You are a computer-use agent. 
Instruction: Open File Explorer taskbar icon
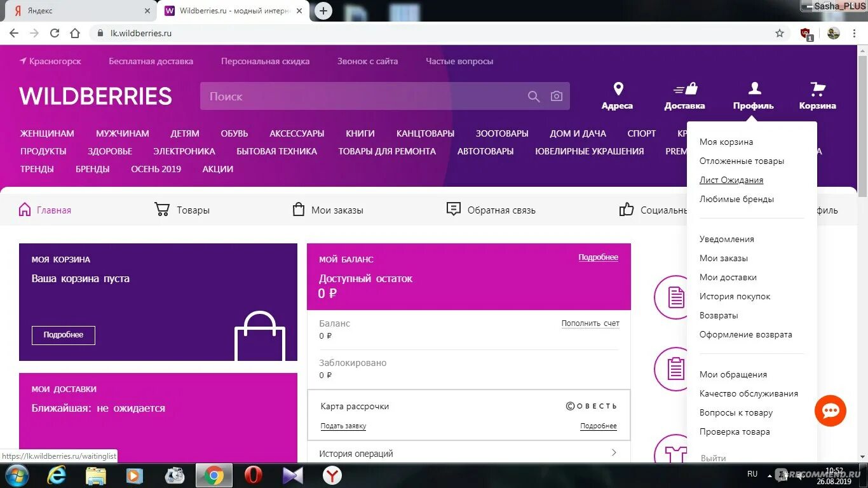pos(96,475)
